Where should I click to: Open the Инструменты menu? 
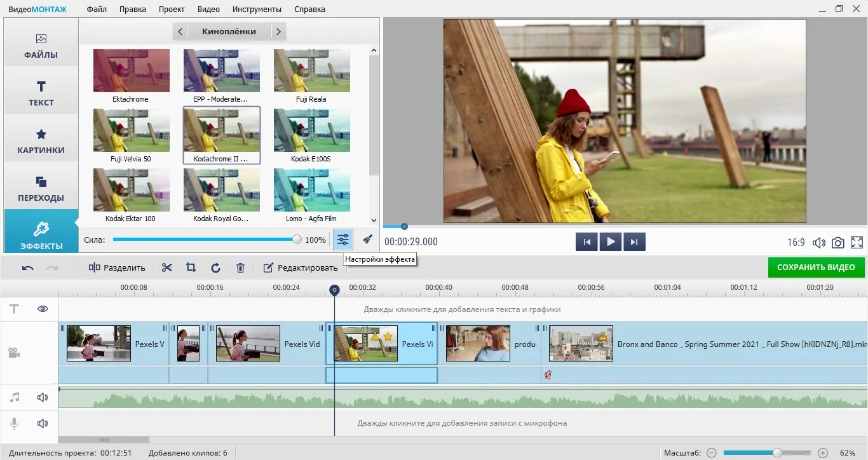pos(257,10)
